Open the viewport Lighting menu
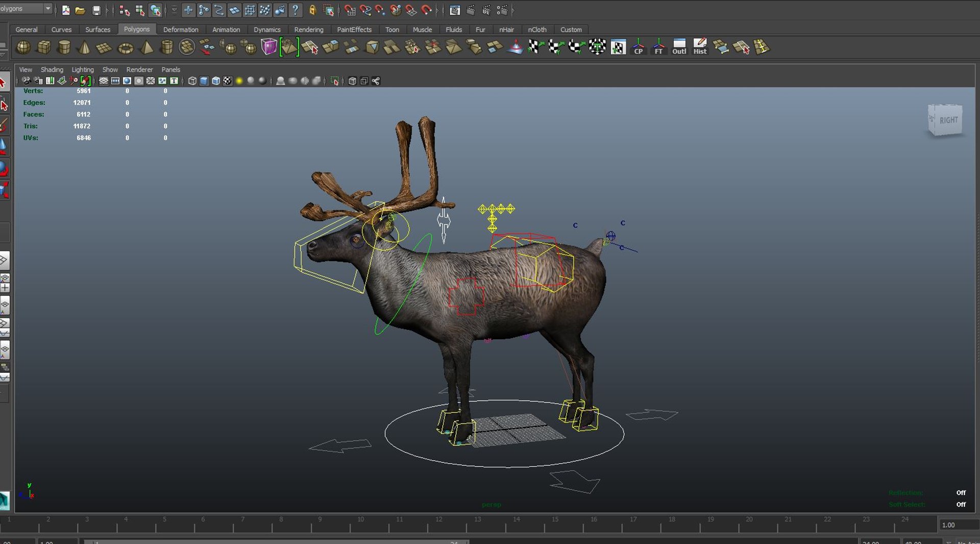Screen dimensions: 980x544 pos(83,69)
